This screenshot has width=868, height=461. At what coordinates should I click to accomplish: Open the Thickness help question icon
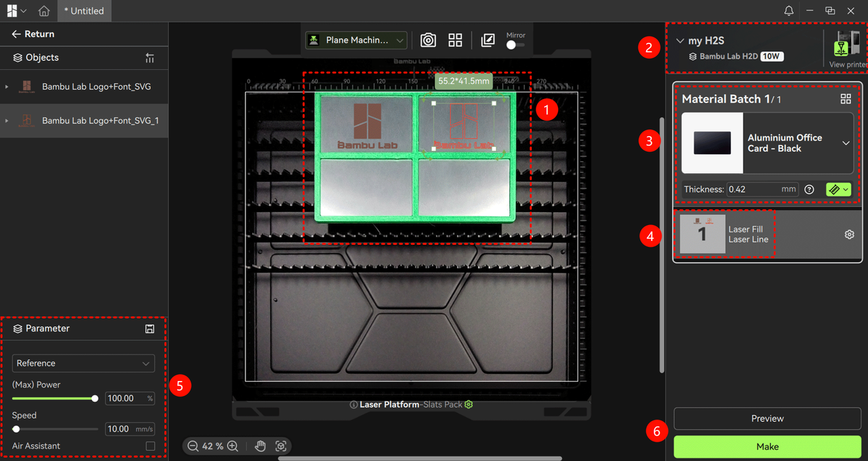(809, 190)
